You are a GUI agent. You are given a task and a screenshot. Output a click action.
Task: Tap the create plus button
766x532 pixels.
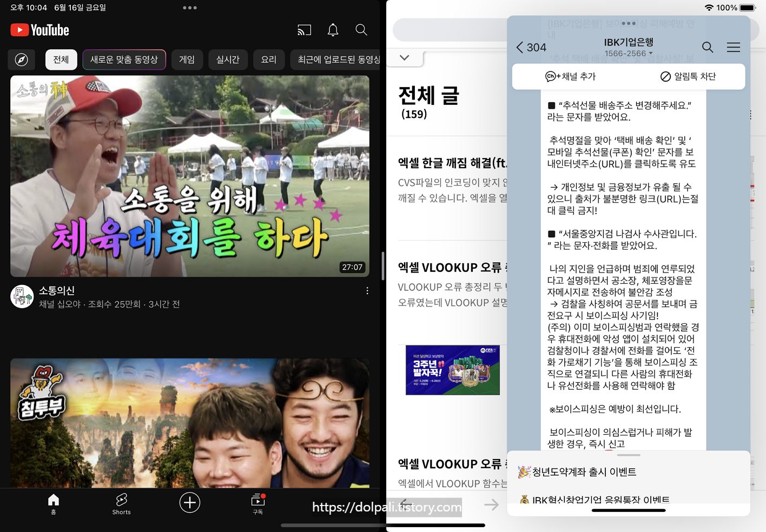coord(190,503)
